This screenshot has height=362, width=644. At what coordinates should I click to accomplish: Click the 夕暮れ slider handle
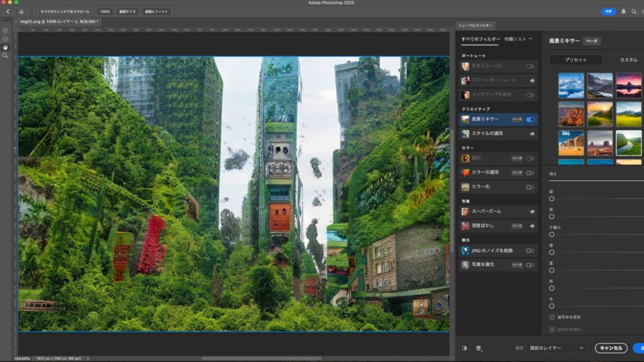pos(552,234)
